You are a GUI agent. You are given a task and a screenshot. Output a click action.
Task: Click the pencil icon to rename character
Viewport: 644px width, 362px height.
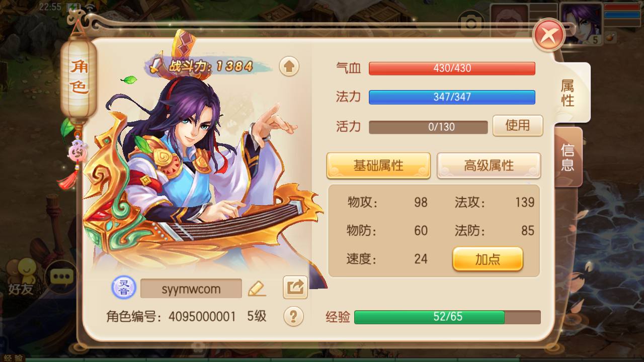pyautogui.click(x=257, y=288)
